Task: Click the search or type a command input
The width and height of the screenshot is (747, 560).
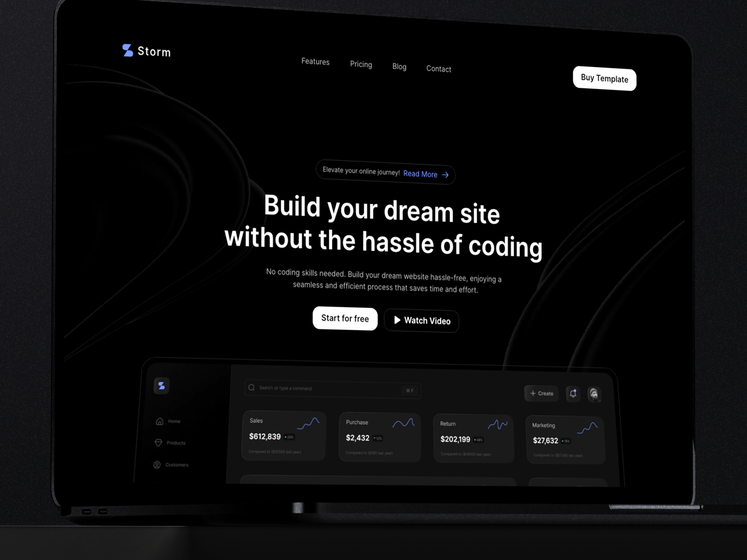Action: point(329,386)
